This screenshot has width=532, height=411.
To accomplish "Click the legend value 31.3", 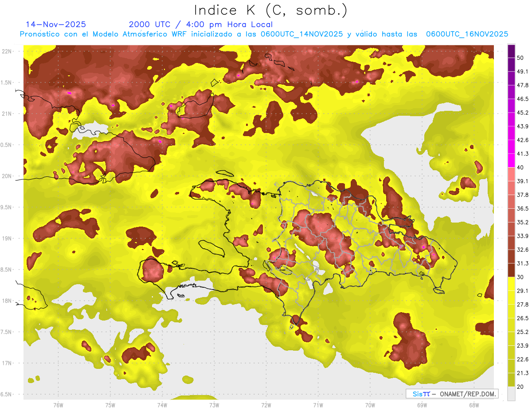I will [x=523, y=263].
